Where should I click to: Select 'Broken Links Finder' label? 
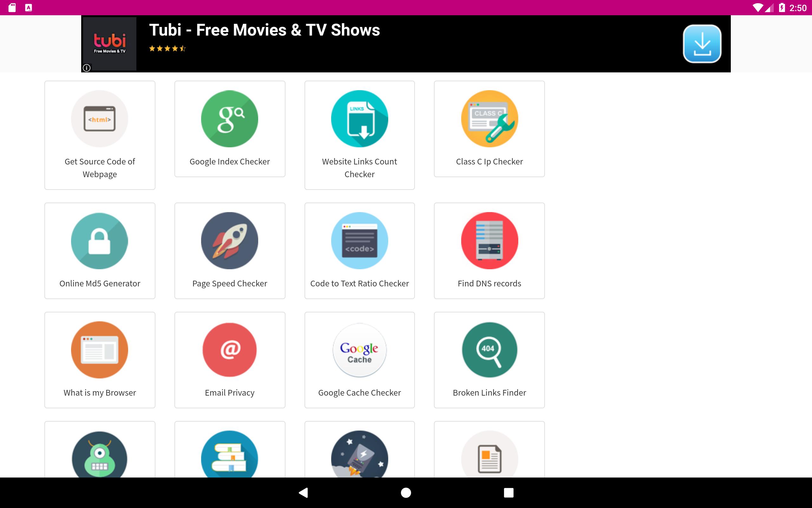[489, 393]
